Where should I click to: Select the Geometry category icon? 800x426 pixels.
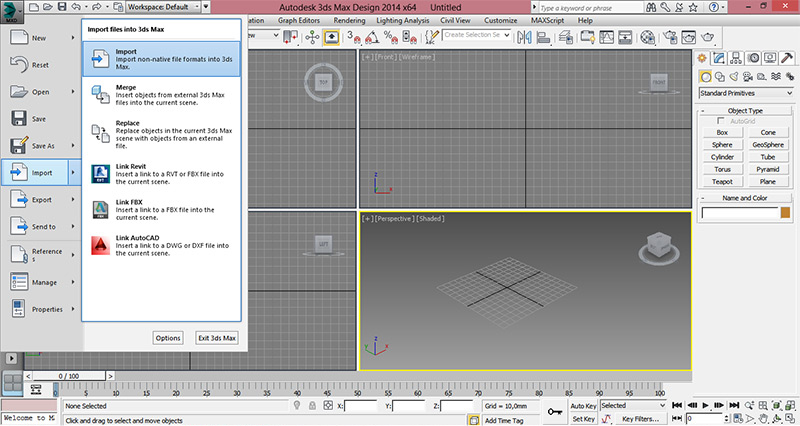(706, 77)
